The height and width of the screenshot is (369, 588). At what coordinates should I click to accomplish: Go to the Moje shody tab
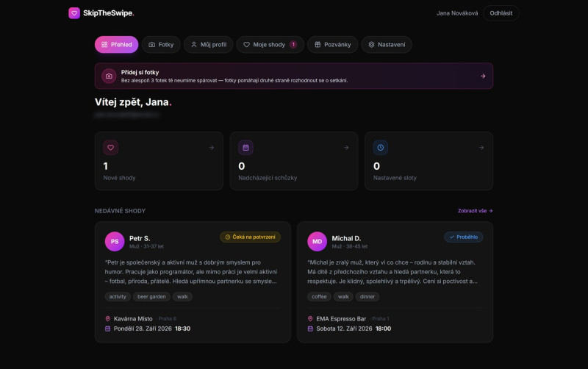[270, 45]
